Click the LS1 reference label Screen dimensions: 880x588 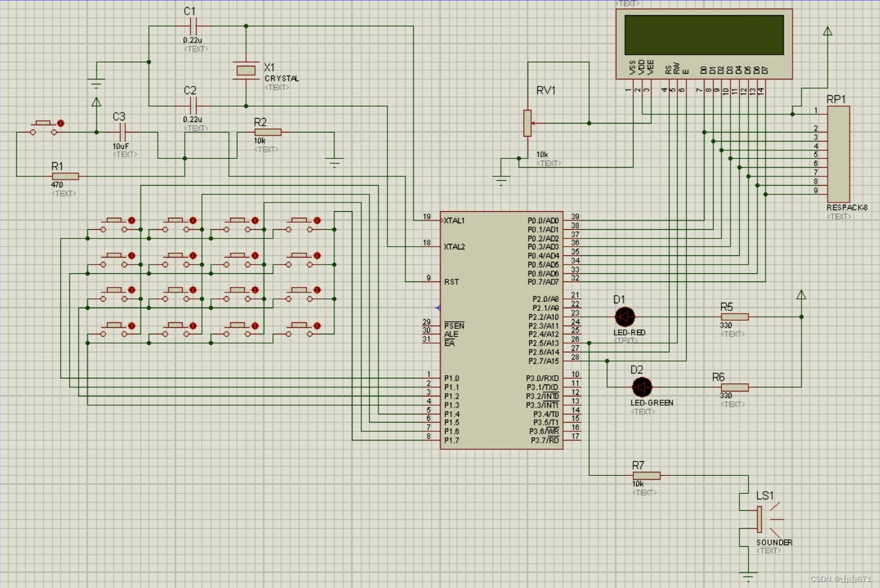[x=765, y=495]
